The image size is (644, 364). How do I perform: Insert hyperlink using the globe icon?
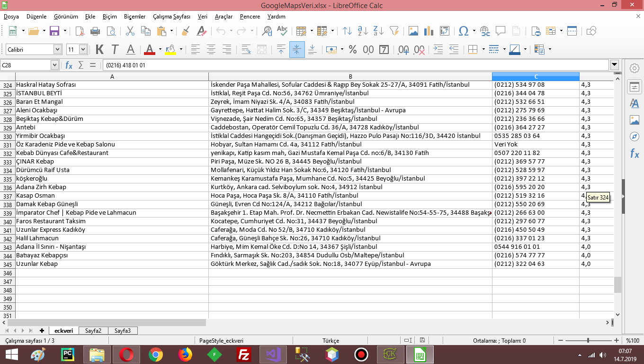(484, 31)
